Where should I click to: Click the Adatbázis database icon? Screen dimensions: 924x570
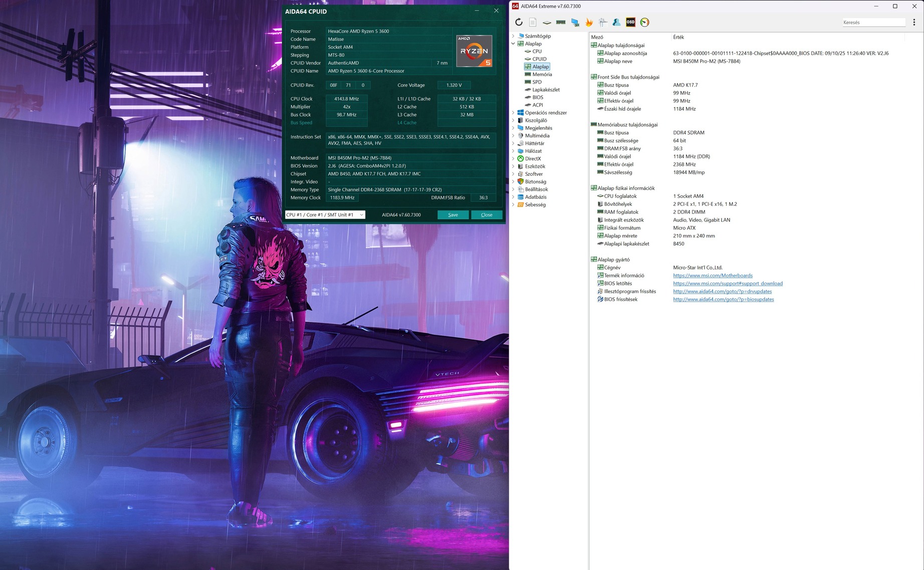tap(521, 197)
